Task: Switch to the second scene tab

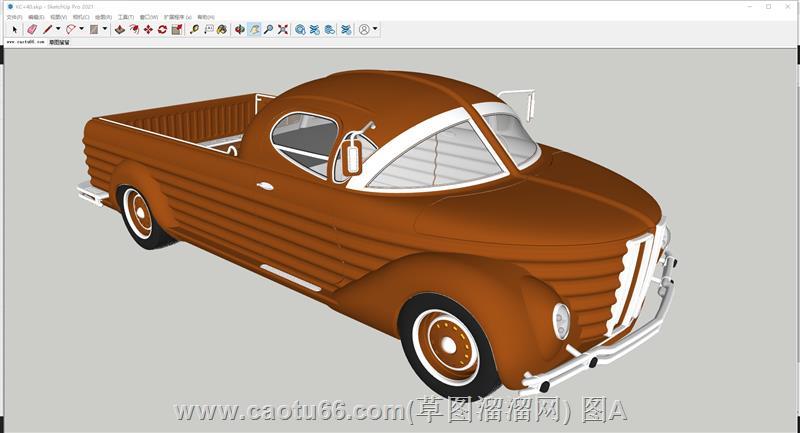Action: click(59, 42)
